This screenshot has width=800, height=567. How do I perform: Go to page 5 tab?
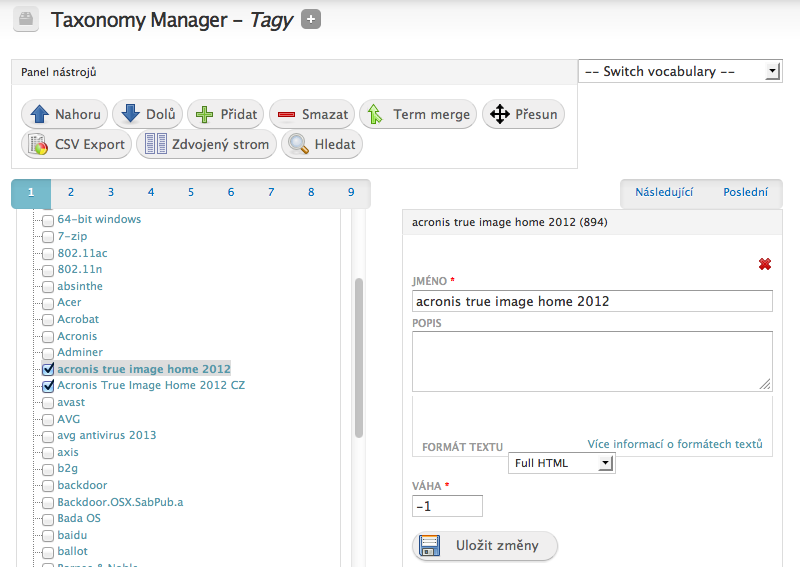coord(191,192)
